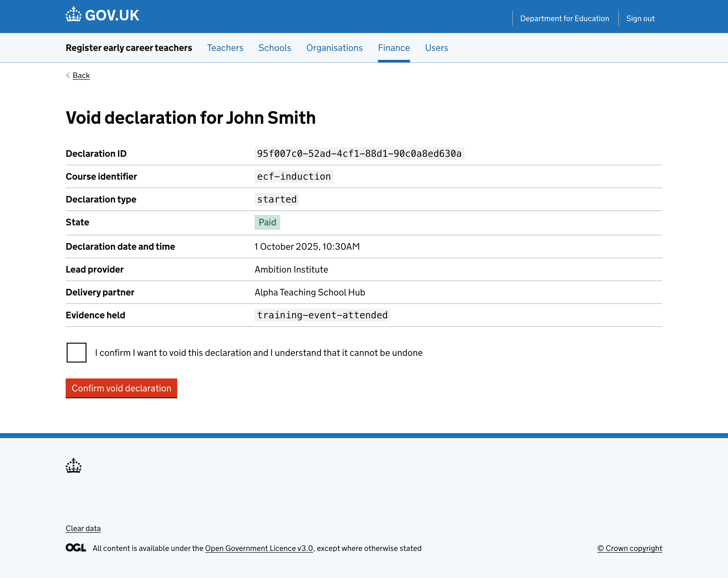Click the Declaration ID value 95f007c0-52ad-4cf1-88d1-90c0a8ed630a

tap(359, 154)
